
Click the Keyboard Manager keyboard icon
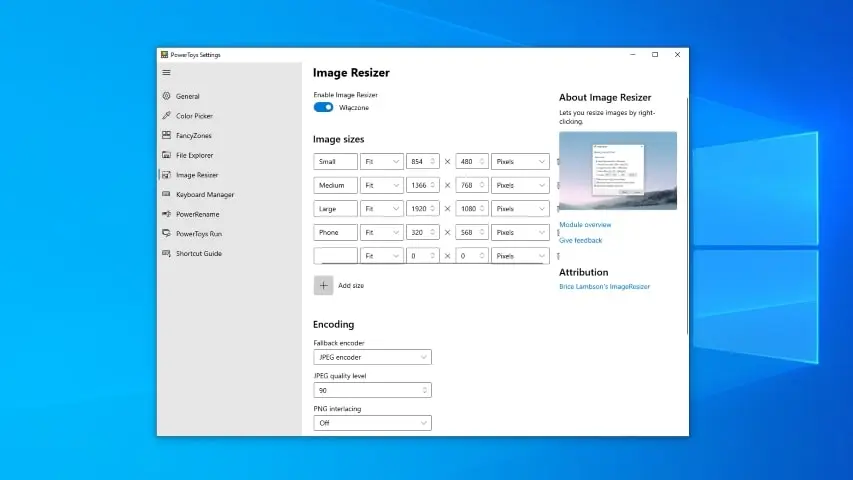point(166,194)
